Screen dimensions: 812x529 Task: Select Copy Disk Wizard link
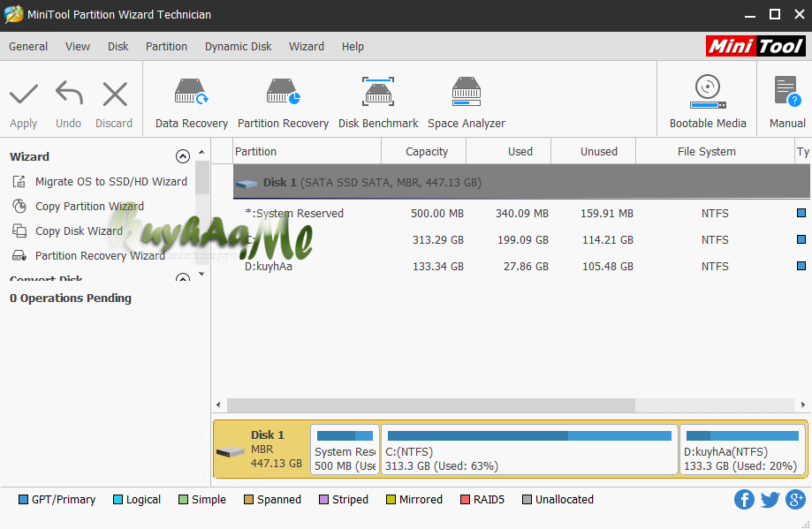click(79, 230)
